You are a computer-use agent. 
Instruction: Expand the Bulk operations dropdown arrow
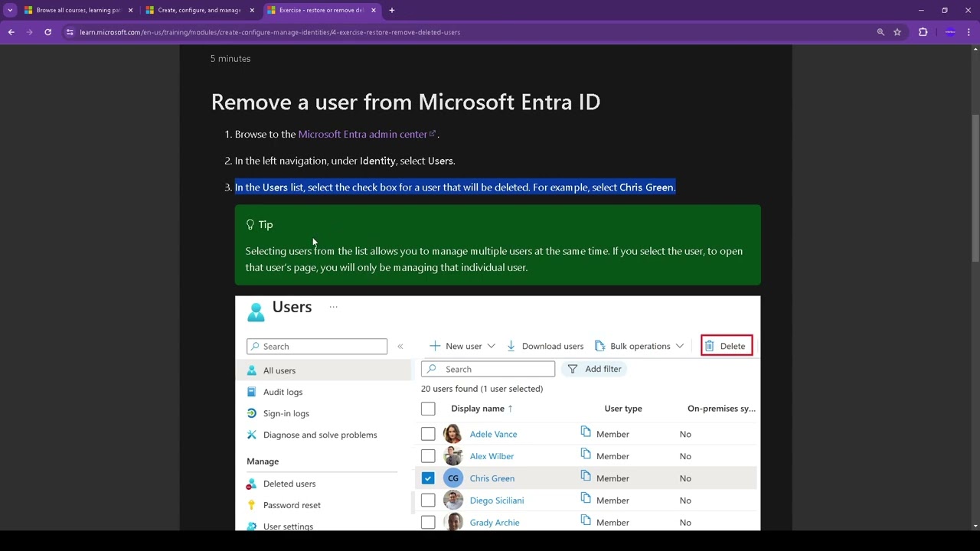pyautogui.click(x=678, y=346)
